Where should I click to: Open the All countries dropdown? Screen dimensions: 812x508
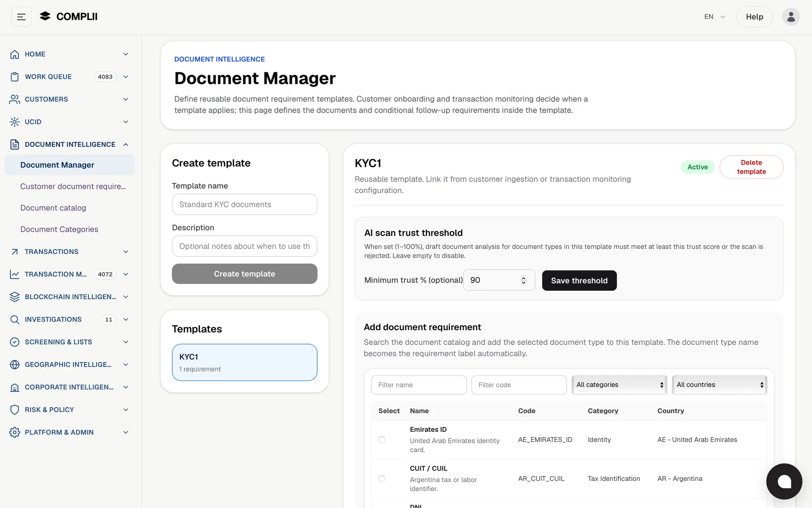click(x=719, y=385)
